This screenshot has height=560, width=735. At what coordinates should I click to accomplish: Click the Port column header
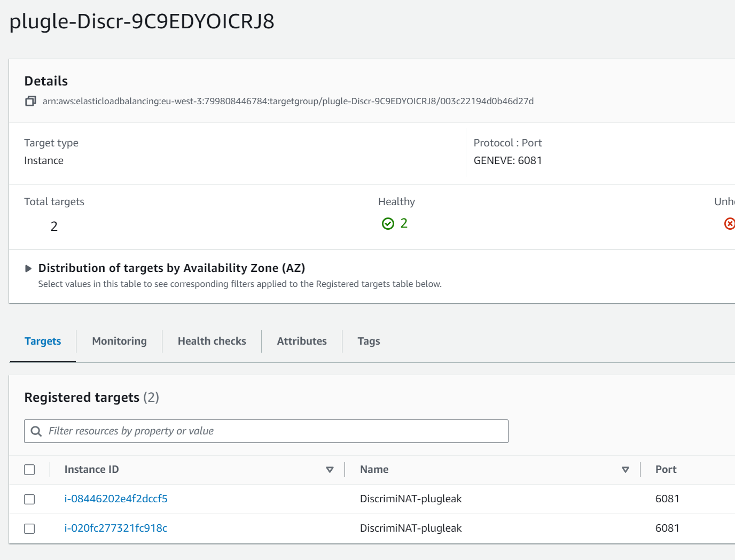(x=666, y=469)
